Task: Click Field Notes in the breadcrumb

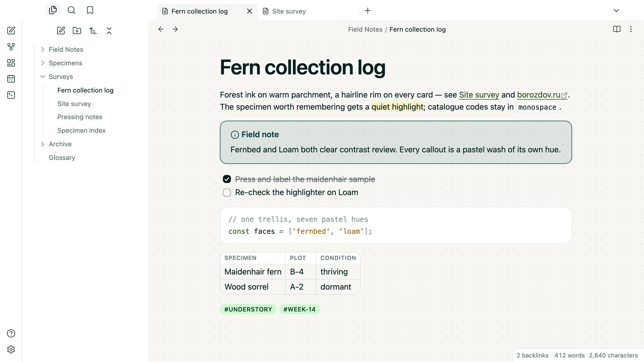Action: (x=365, y=29)
